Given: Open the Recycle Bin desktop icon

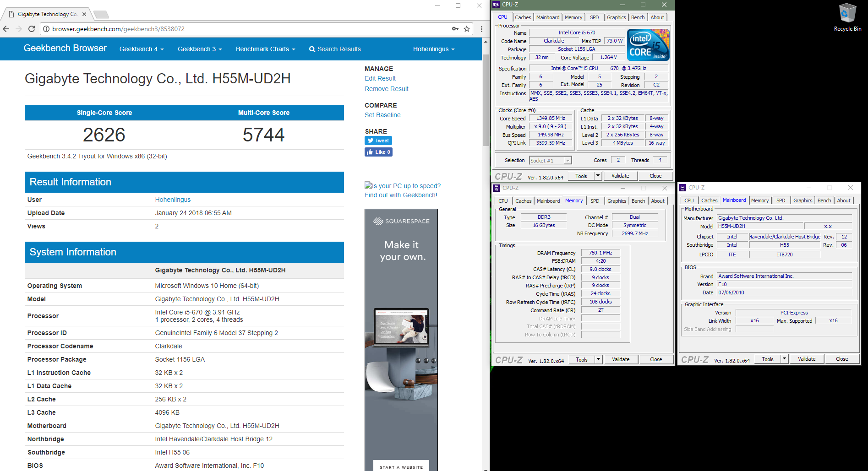Looking at the screenshot, I should click(847, 17).
